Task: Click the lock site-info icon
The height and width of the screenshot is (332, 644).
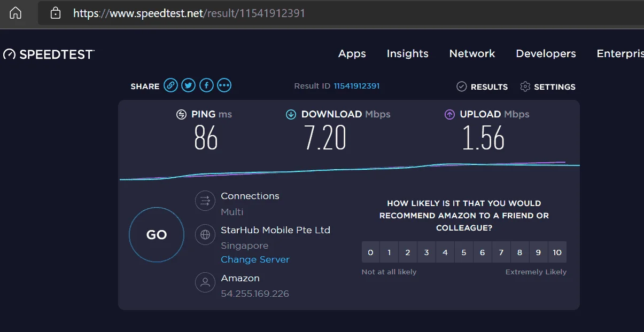Action: (56, 13)
